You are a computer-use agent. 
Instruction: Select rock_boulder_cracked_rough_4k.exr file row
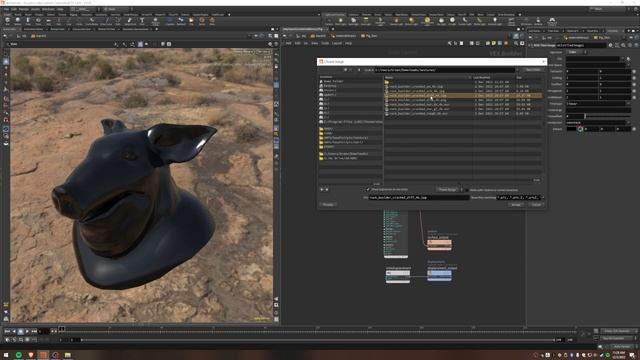click(x=463, y=113)
